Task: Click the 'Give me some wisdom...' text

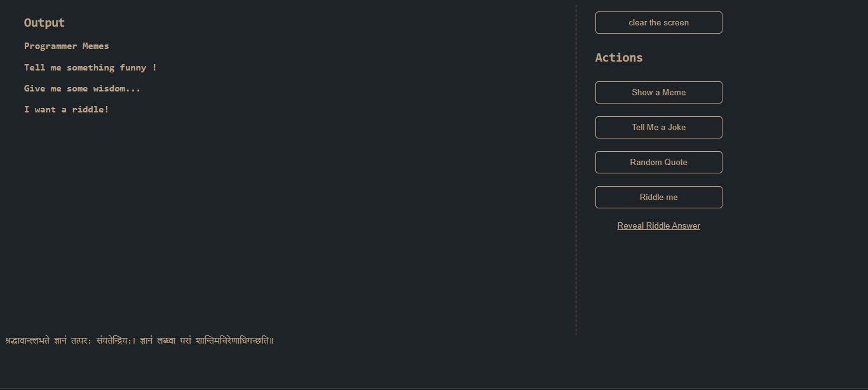Action: tap(82, 88)
